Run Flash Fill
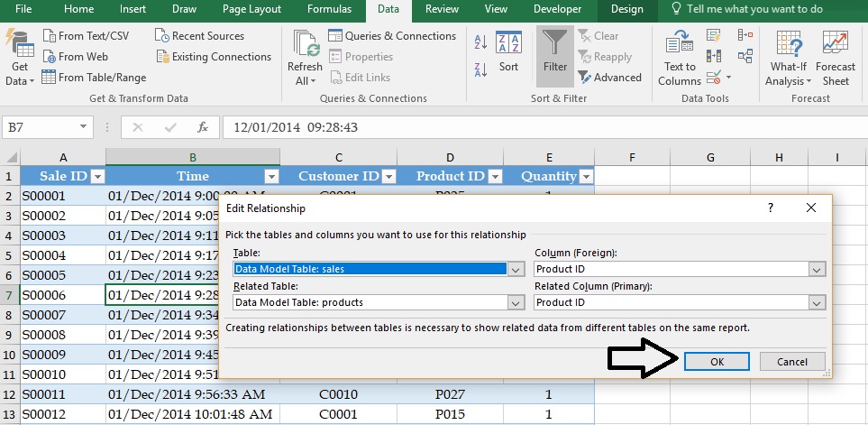The width and height of the screenshot is (868, 425). (714, 35)
